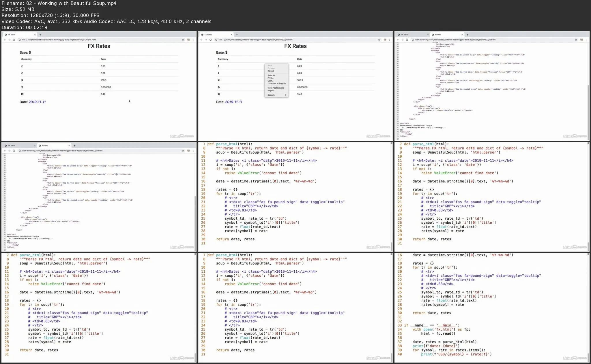The width and height of the screenshot is (591, 364).
Task: Switch to fx.html tab in top-right frame
Action: coord(438,35)
